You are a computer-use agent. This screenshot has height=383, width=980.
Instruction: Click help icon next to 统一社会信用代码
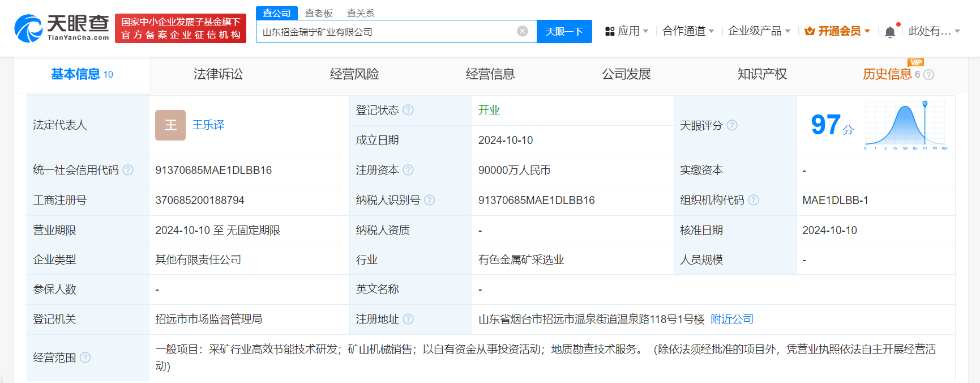128,170
